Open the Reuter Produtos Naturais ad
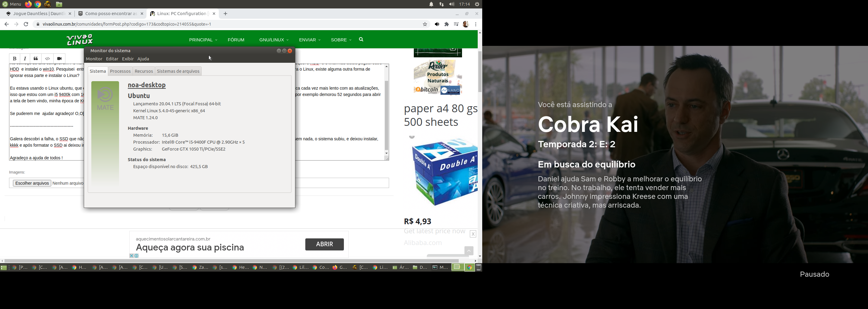868x309 pixels. pos(438,78)
